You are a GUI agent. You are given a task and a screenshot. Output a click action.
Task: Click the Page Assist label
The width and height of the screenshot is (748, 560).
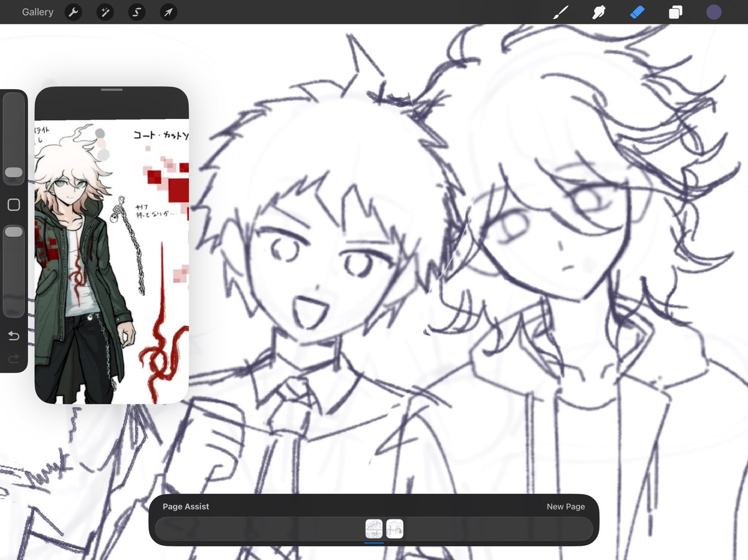click(186, 506)
